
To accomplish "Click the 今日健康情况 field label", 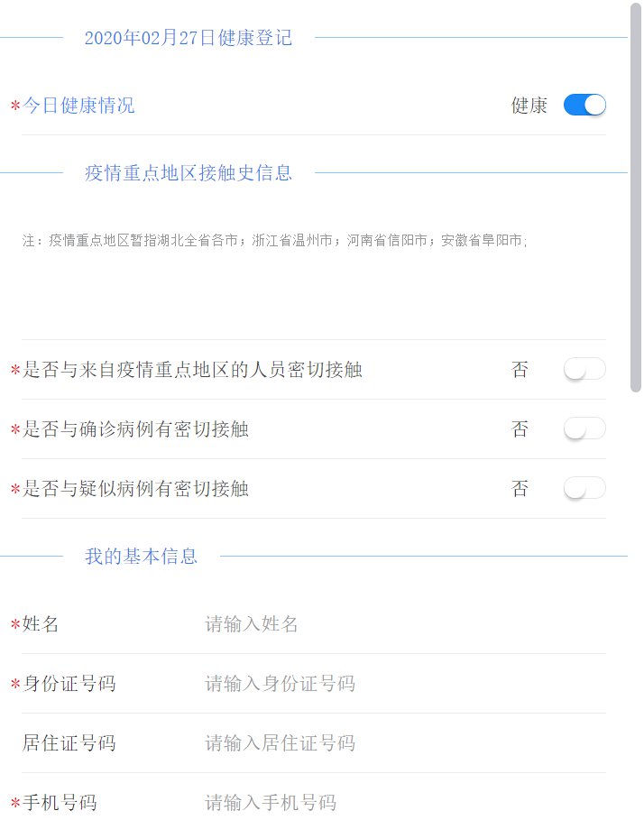I will (x=78, y=106).
